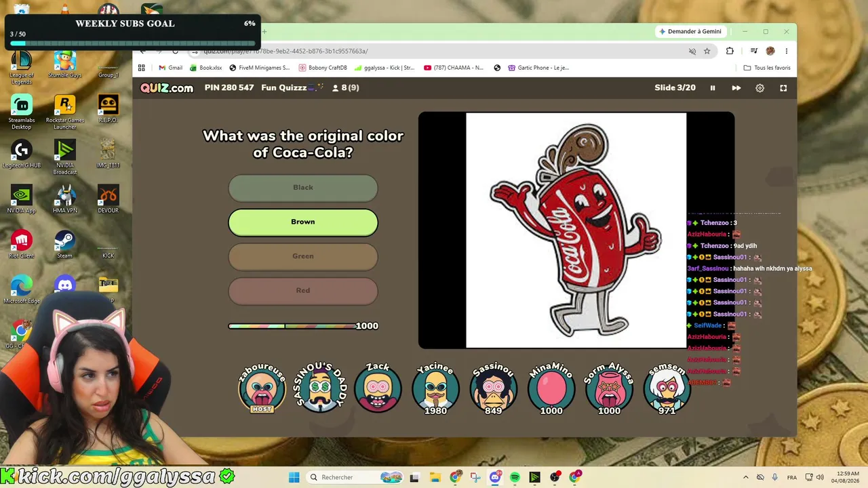This screenshot has height=488, width=868.
Task: Open the Windows Start menu
Action: 294,477
